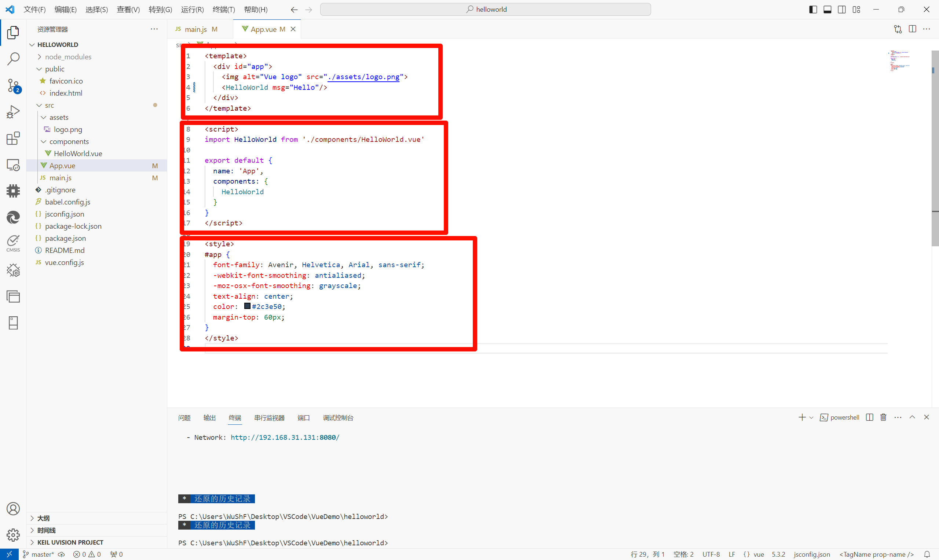Open Source Control view with badge
The width and height of the screenshot is (939, 560).
13,85
